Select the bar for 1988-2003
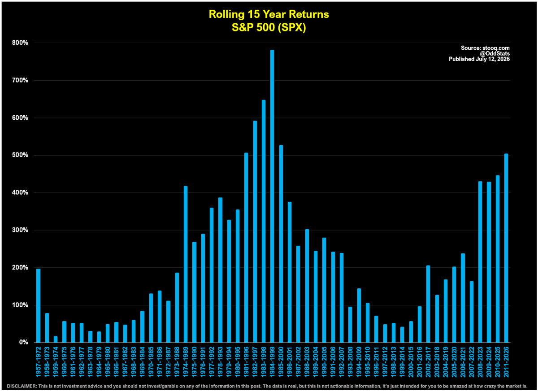This screenshot has height=392, width=538. [x=307, y=286]
